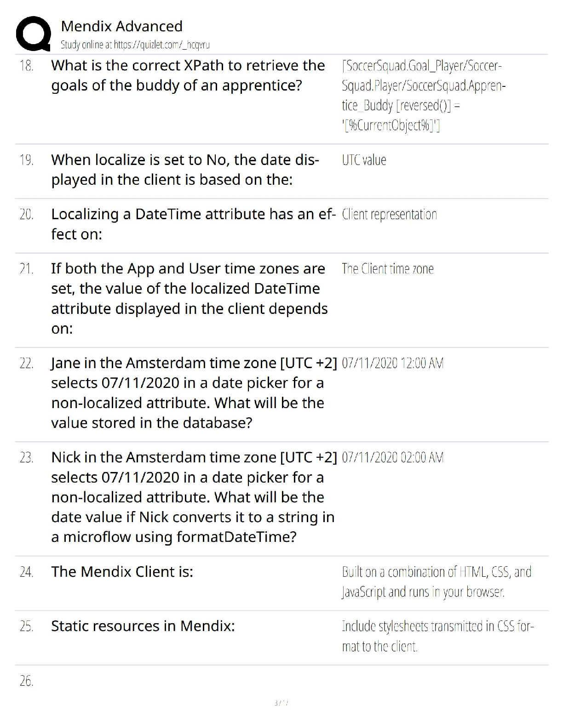Click the Mendix Advanced title

121,26
